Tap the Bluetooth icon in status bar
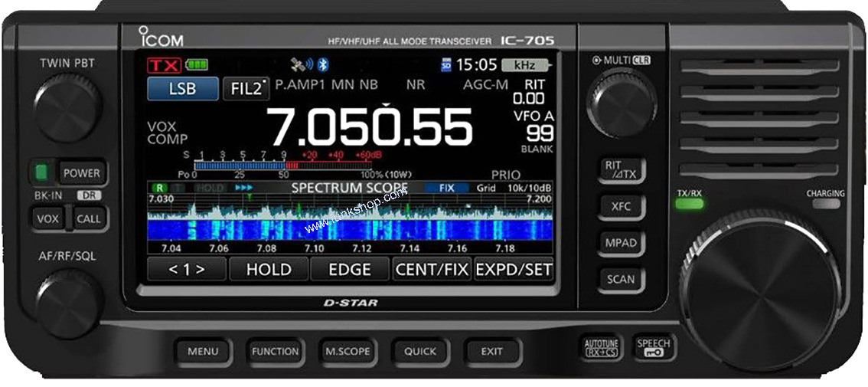 (x=324, y=64)
